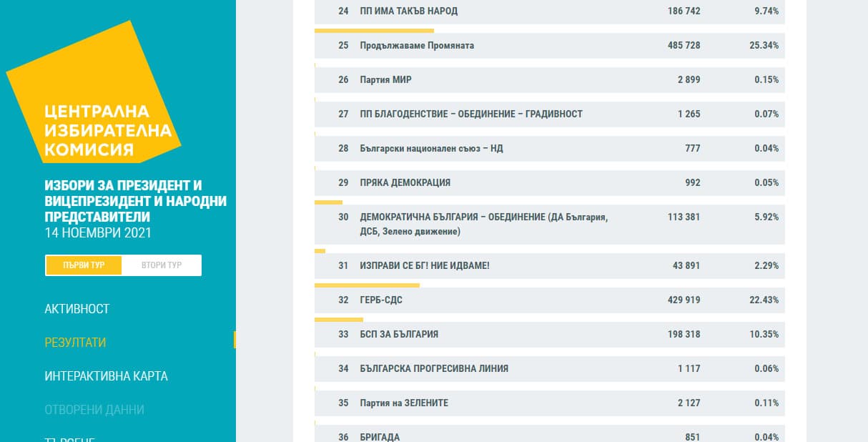The height and width of the screenshot is (442, 868).
Task: Click the 25.34% percentage value
Action: (x=765, y=46)
